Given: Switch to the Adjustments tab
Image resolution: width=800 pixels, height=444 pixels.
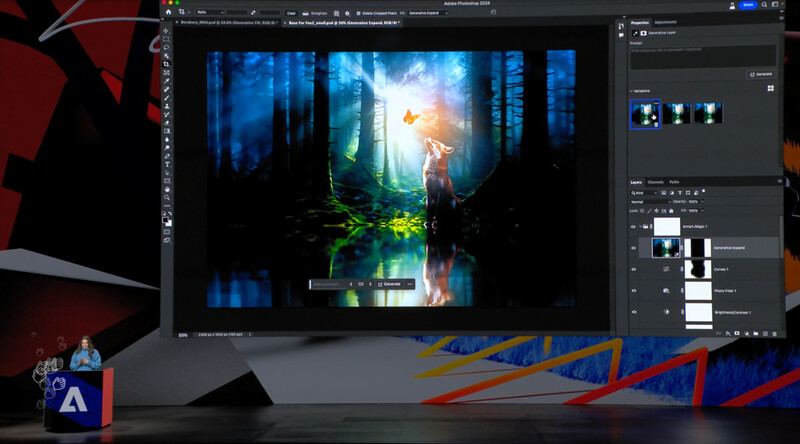Looking at the screenshot, I should [665, 22].
